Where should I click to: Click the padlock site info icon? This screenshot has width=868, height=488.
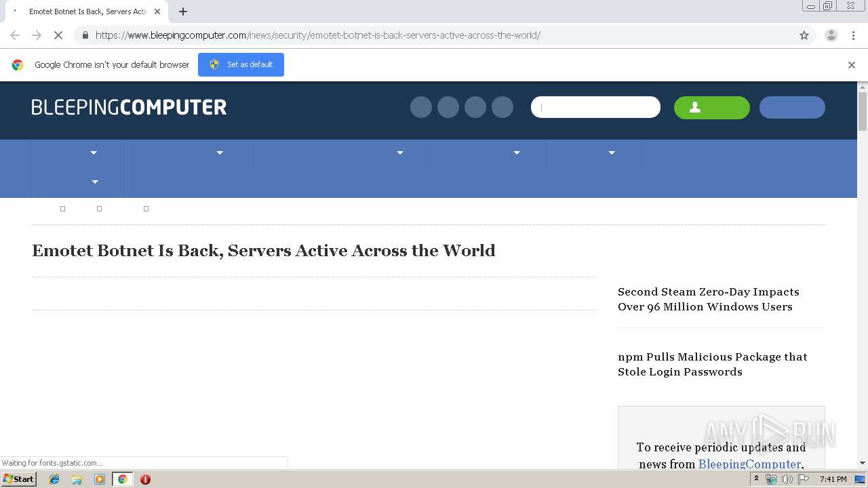(85, 35)
